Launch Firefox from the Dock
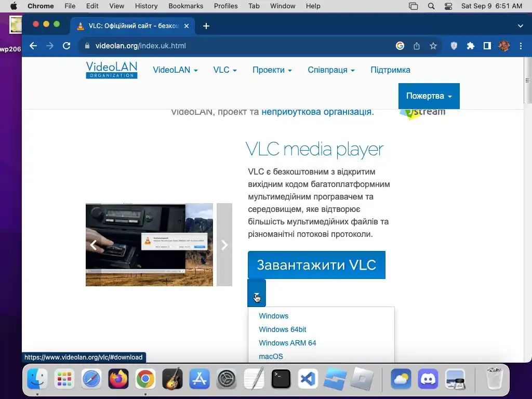Image resolution: width=532 pixels, height=399 pixels. [118, 379]
